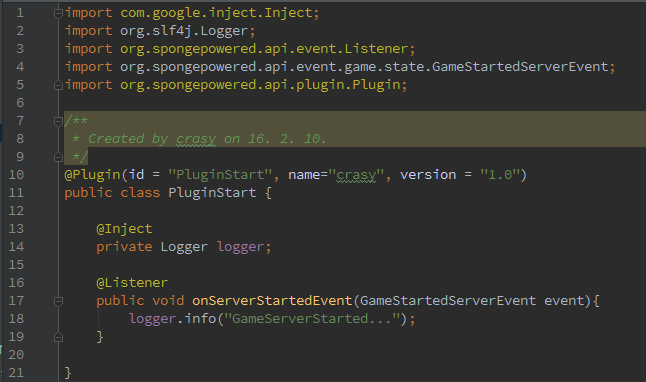Click the 'void' keyword on line 17
The image size is (646, 382).
(x=168, y=301)
